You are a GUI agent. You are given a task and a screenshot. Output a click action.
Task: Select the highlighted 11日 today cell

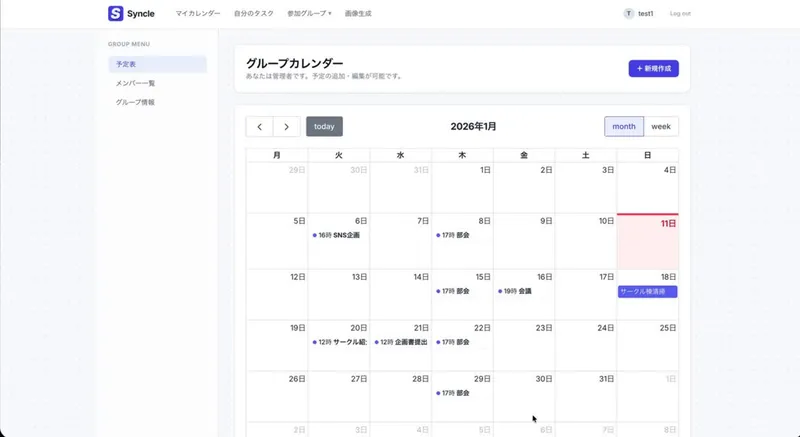tap(647, 242)
